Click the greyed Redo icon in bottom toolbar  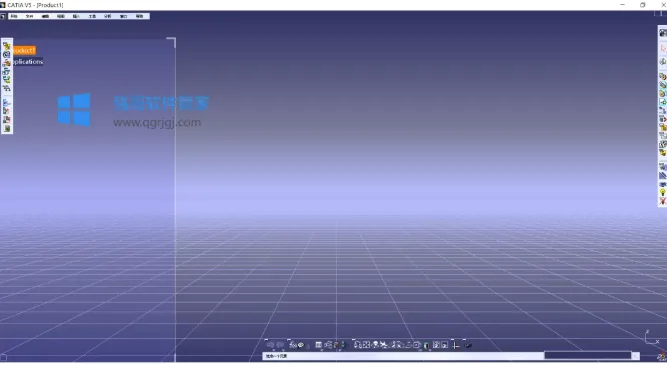click(x=281, y=345)
